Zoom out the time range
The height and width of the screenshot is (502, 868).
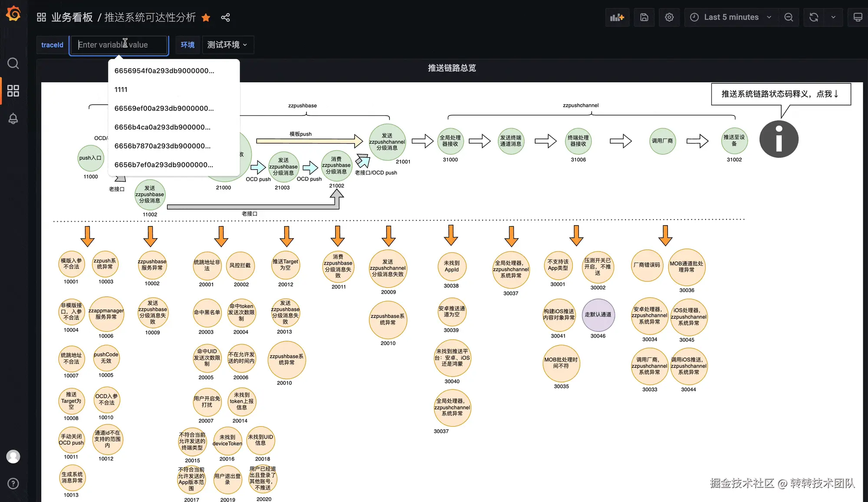[x=789, y=17]
